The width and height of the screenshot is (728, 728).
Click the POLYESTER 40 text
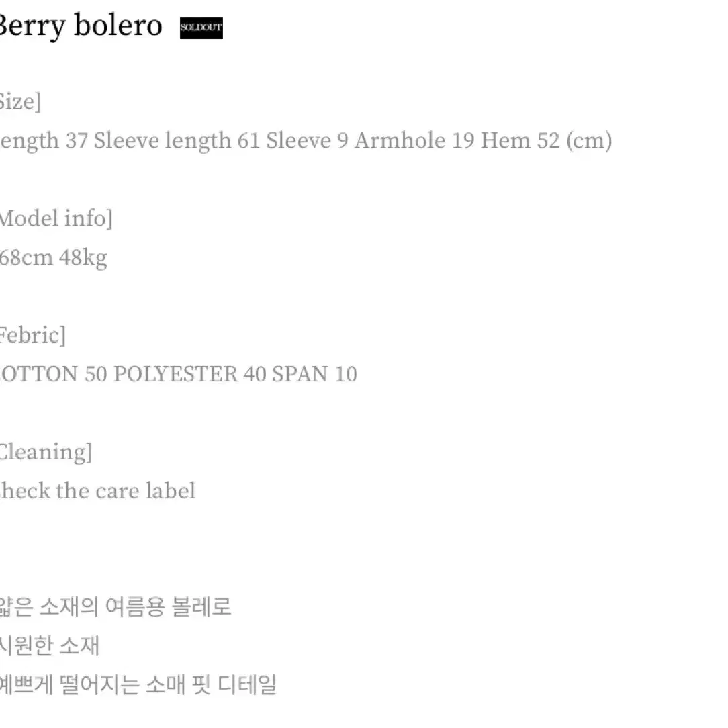[189, 374]
